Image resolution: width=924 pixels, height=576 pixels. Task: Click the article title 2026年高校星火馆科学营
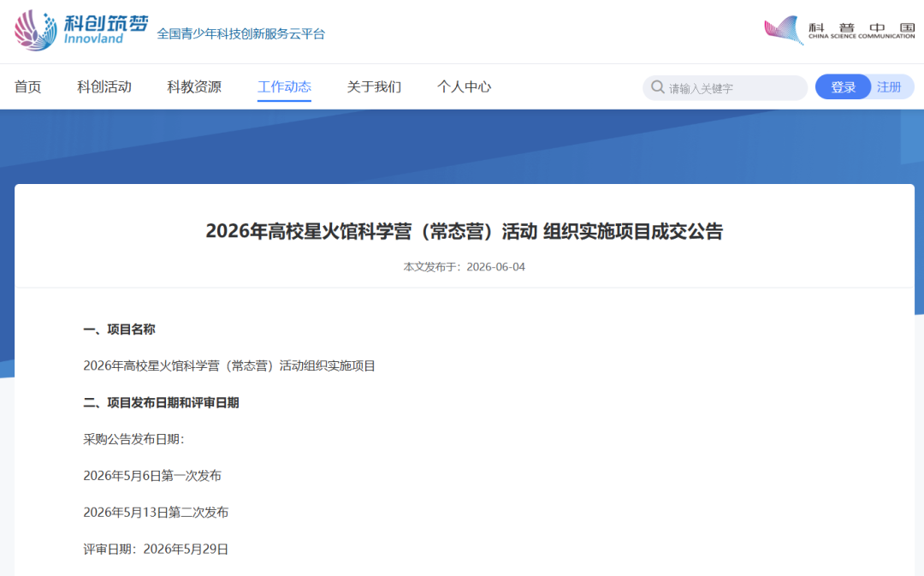465,231
